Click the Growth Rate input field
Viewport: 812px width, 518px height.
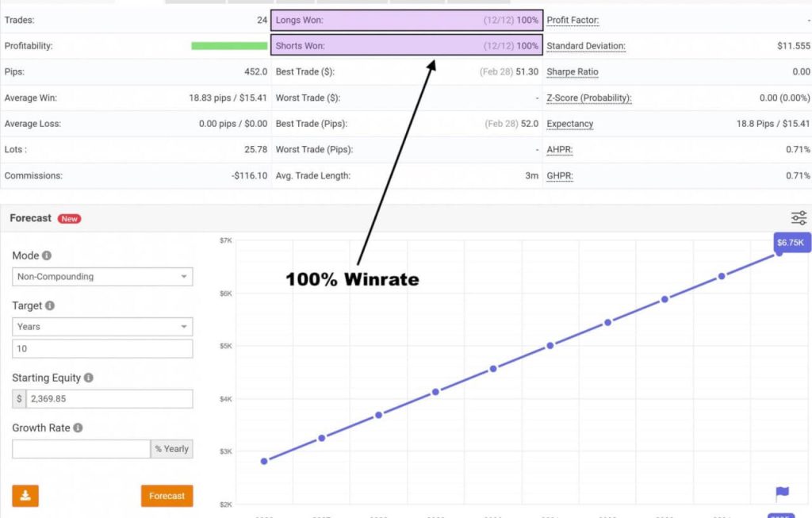pyautogui.click(x=81, y=449)
